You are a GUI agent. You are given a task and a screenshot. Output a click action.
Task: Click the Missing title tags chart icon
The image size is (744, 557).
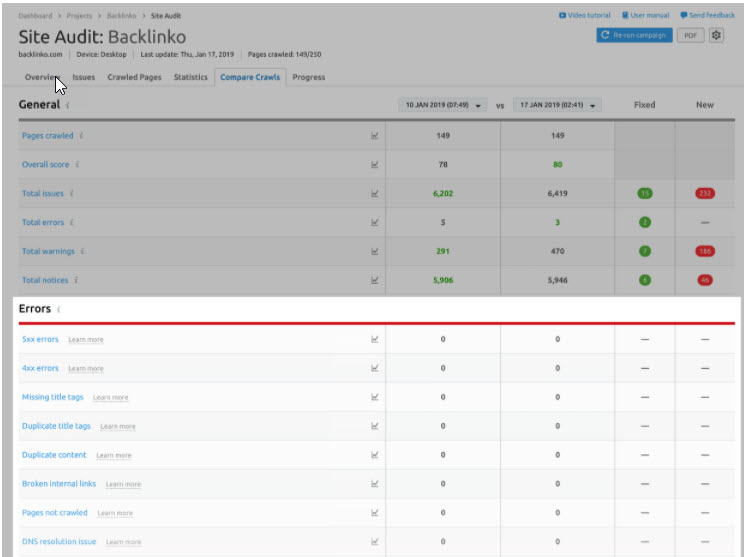374,397
